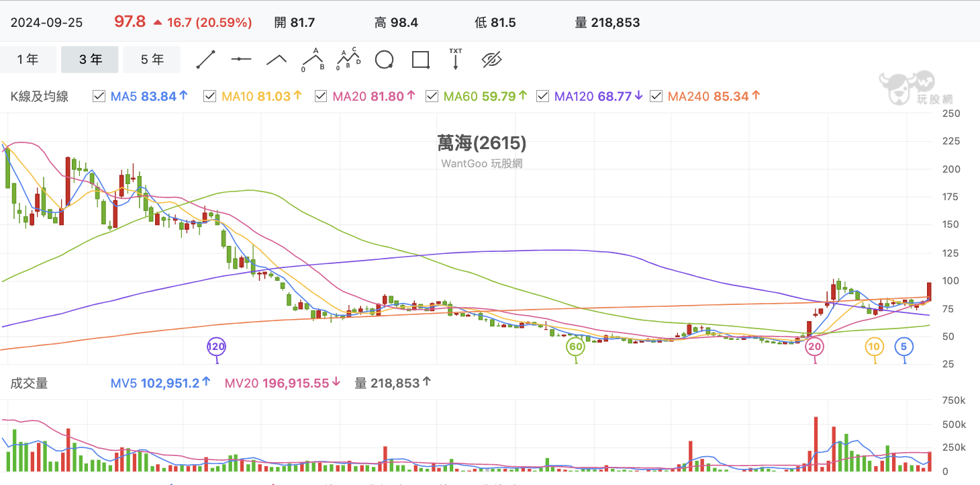This screenshot has width=980, height=485.
Task: Click the MA10 81.03 value label
Action: point(262,96)
